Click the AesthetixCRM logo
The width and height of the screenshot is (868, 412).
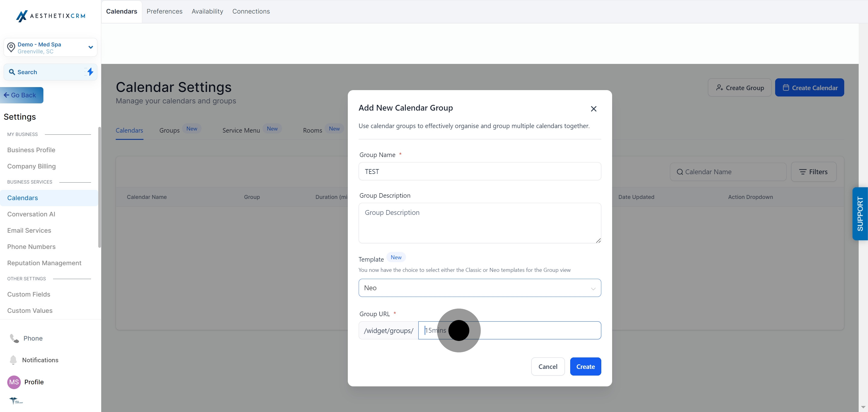tap(51, 16)
